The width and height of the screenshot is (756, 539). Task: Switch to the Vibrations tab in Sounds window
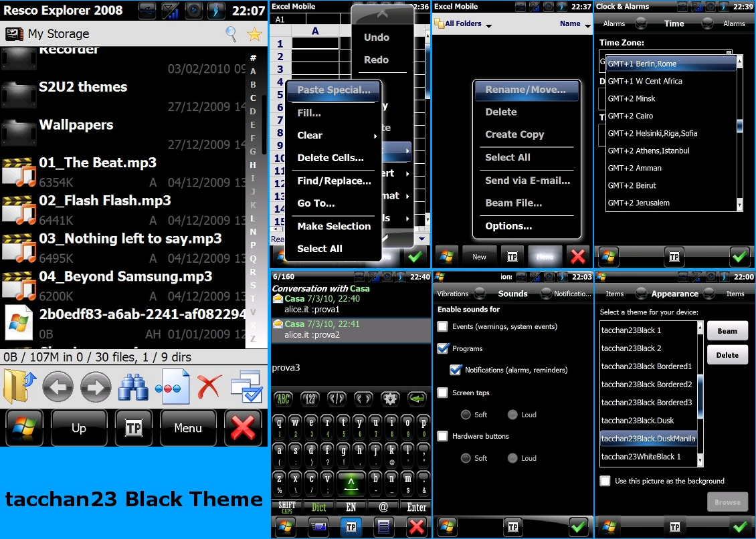[452, 294]
